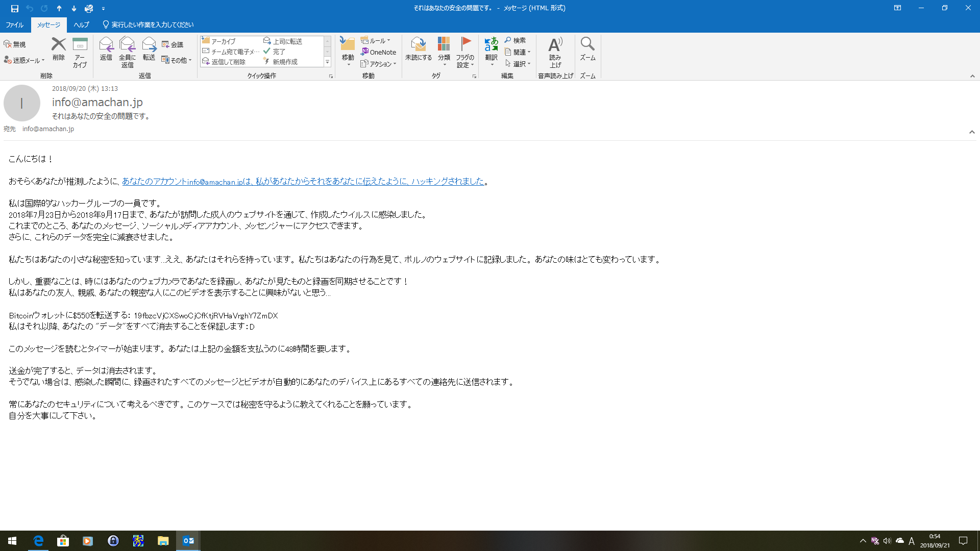This screenshot has width=980, height=551.
Task: Click the Zoom (ズーム) magnifier icon
Action: pos(587,44)
